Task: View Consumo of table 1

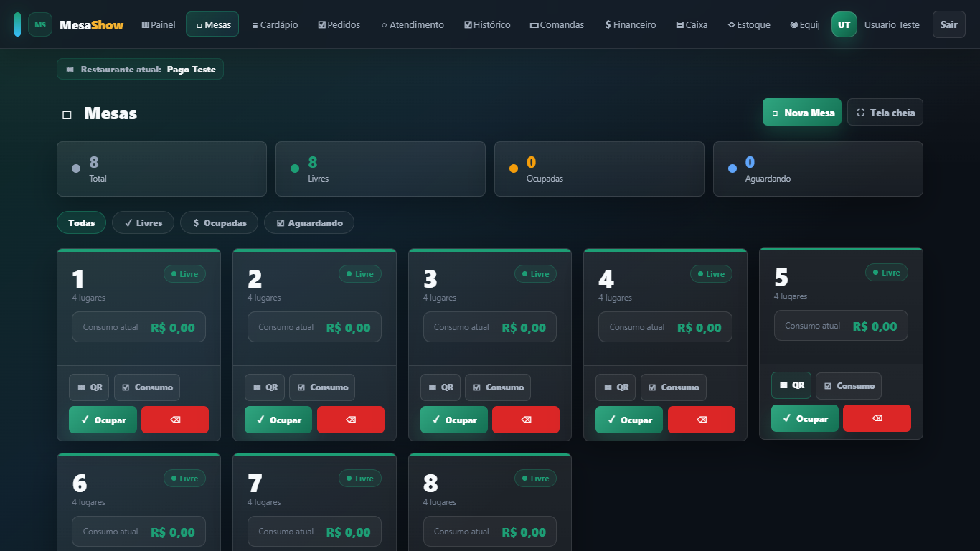Action: 147,387
